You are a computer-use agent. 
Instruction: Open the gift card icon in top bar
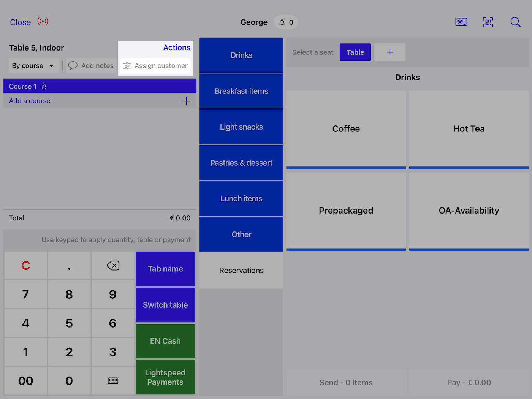[x=461, y=22]
